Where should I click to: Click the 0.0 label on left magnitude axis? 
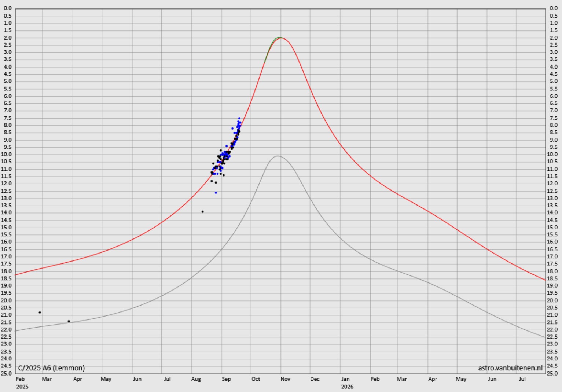point(8,8)
